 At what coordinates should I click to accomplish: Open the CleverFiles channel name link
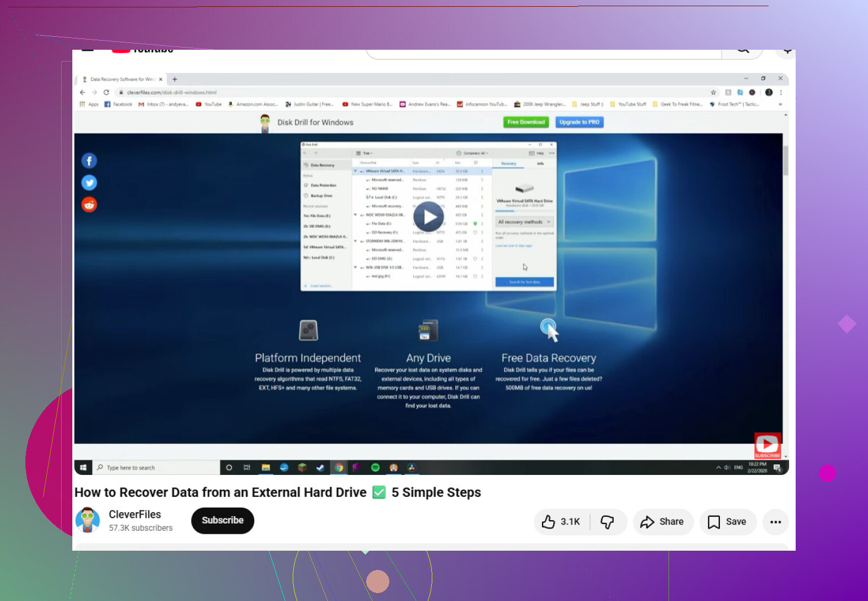pos(134,514)
